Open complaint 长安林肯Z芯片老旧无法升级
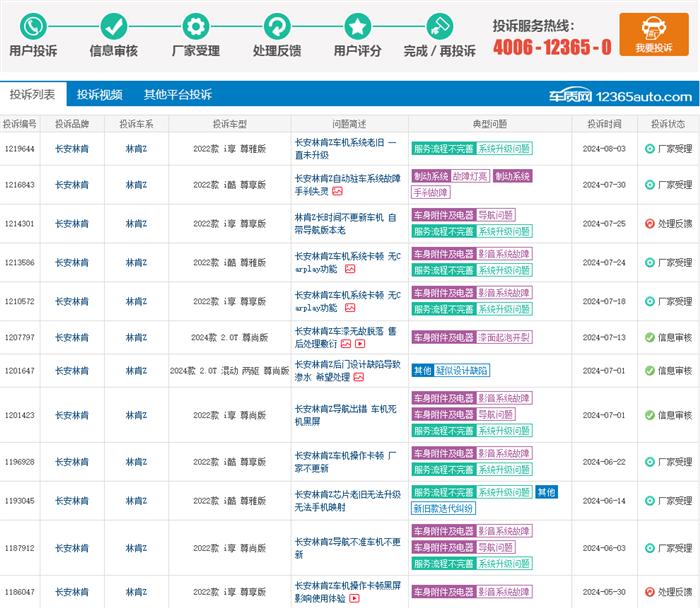This screenshot has width=700, height=608. pos(347,501)
